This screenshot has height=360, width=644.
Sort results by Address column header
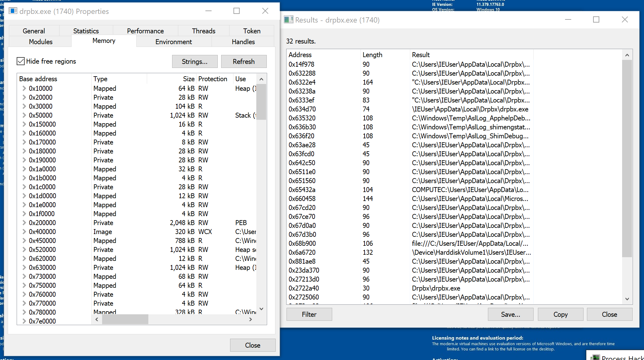[324, 55]
